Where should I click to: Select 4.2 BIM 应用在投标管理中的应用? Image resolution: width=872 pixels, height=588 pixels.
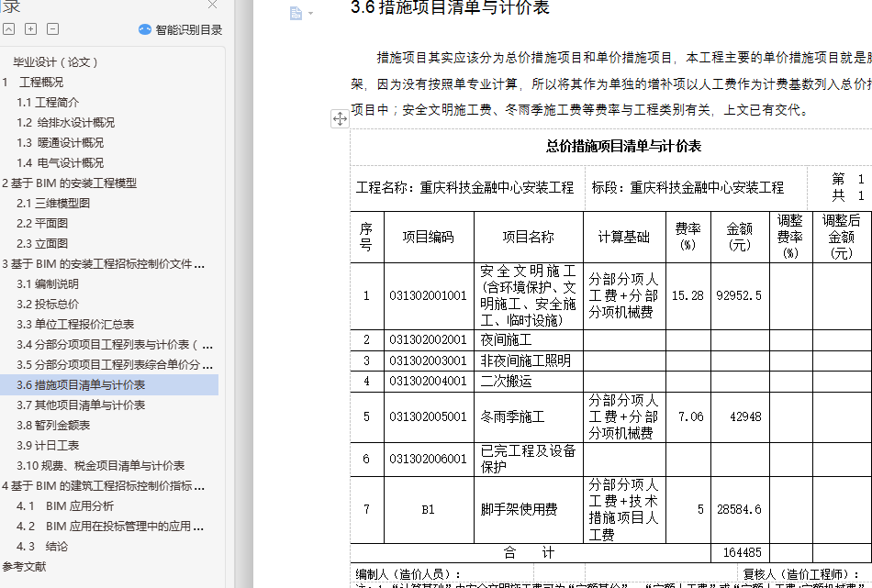coord(110,526)
